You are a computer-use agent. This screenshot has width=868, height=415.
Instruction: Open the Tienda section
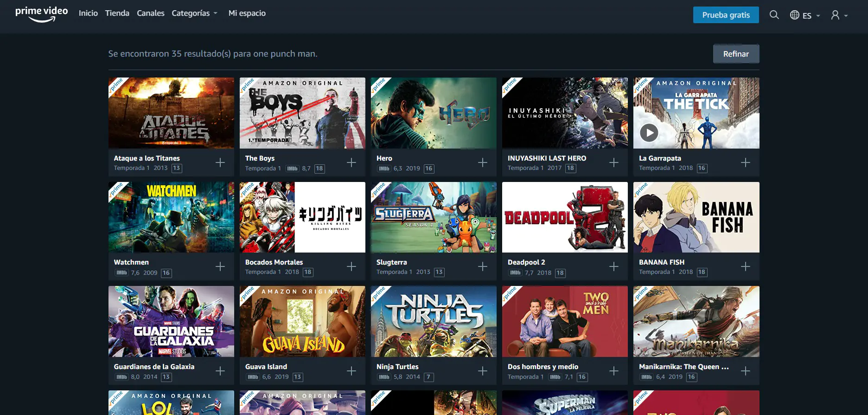coord(117,13)
